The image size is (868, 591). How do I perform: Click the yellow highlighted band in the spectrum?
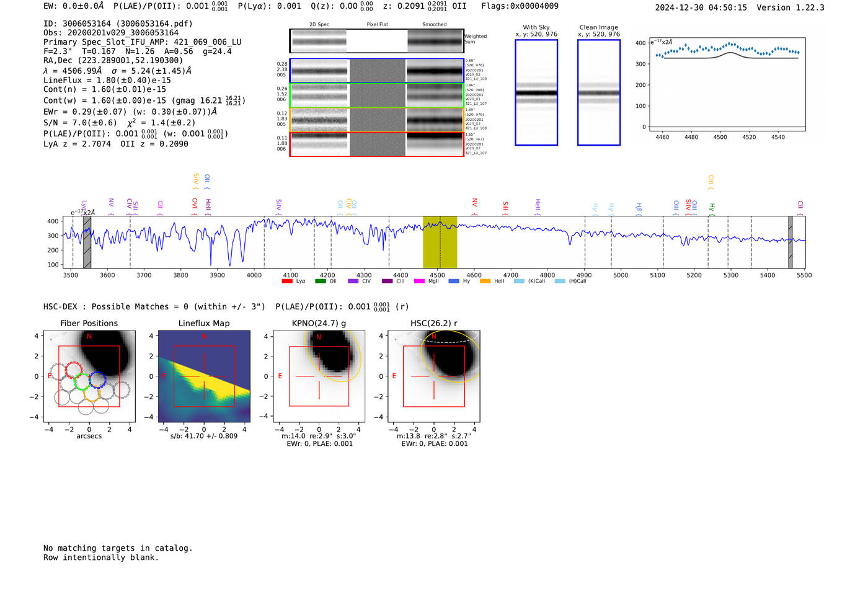440,242
